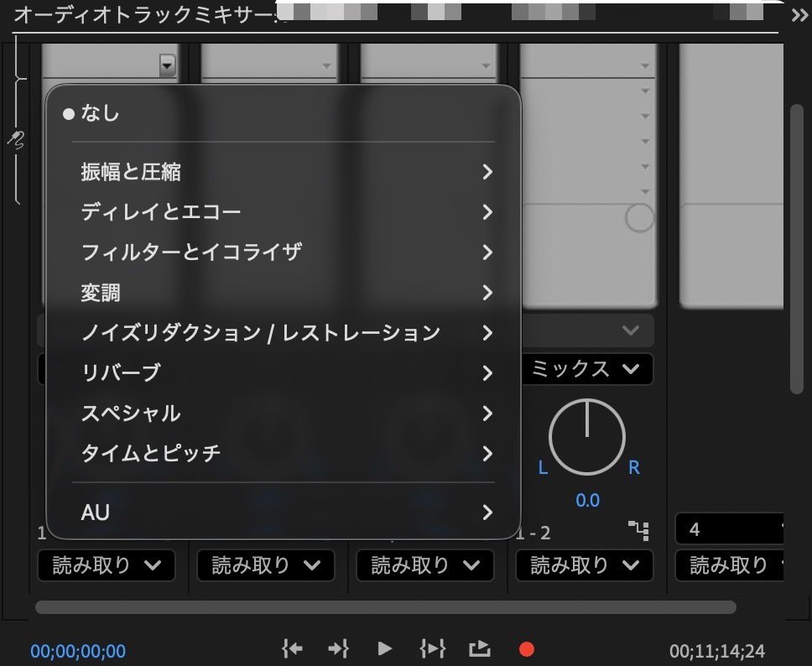Click the current timecode 00;00;00;00

coord(78,651)
